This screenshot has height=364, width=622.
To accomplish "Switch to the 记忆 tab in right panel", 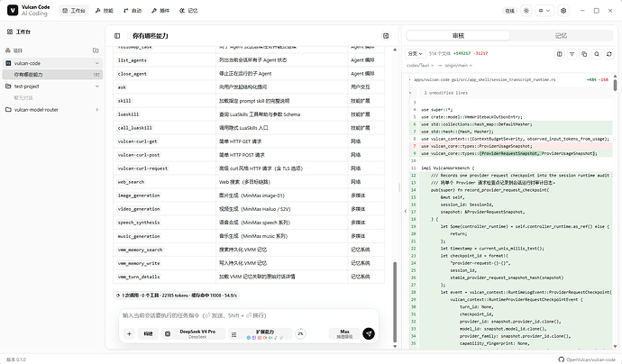I will (561, 36).
